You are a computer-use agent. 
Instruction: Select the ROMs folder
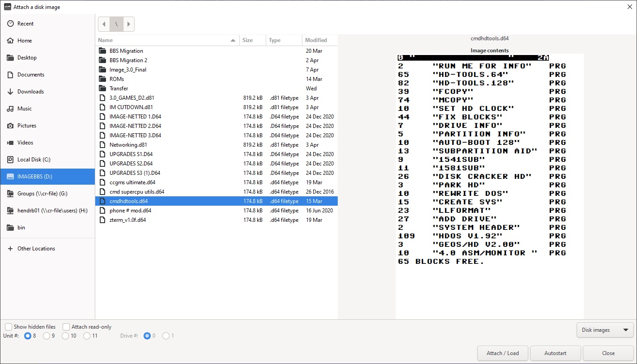pos(217,79)
